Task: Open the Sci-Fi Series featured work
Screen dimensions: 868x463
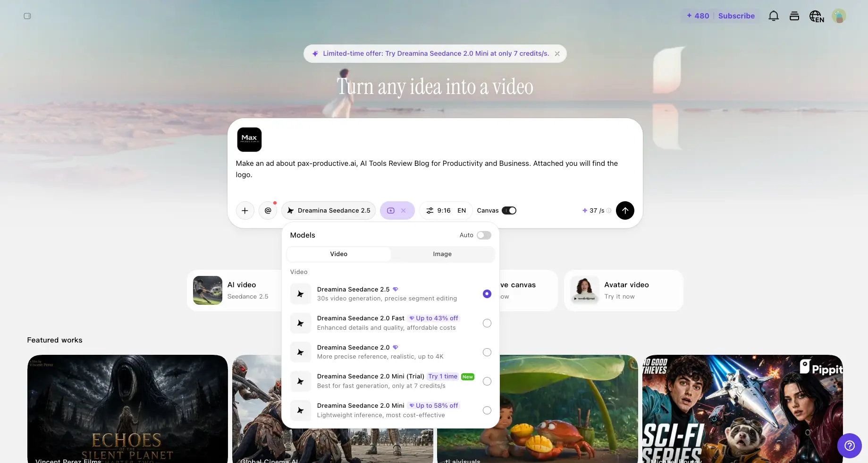Action: (x=742, y=409)
